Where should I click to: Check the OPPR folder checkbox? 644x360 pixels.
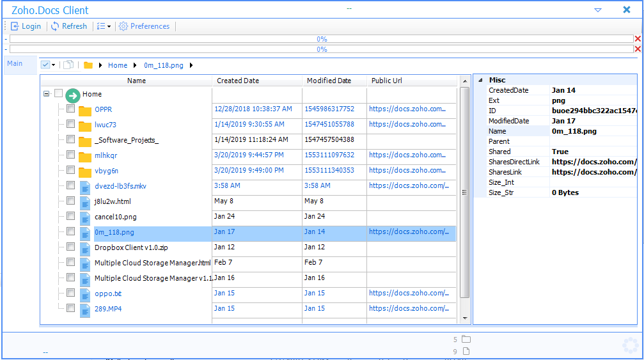[x=70, y=109]
